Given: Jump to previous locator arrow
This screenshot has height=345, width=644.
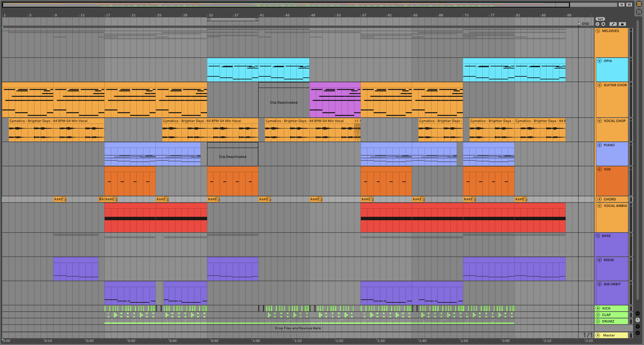Looking at the screenshot, I should coord(597,24).
